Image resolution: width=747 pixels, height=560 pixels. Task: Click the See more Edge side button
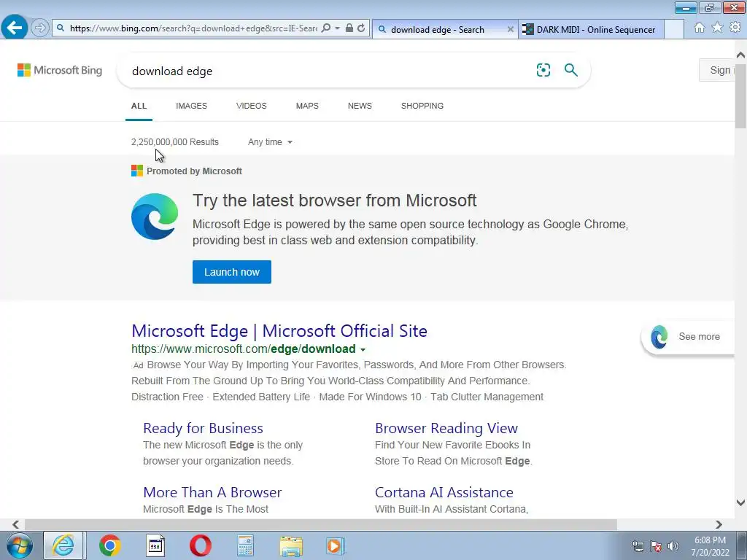688,337
